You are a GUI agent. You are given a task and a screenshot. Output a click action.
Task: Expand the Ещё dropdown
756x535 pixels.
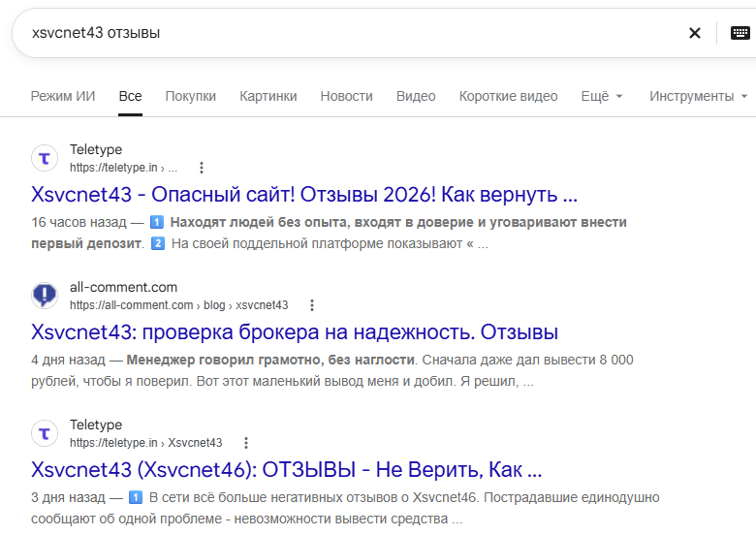tap(602, 96)
